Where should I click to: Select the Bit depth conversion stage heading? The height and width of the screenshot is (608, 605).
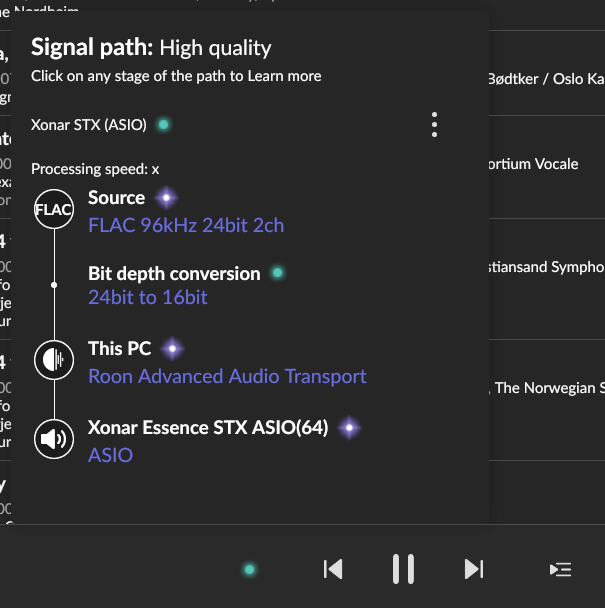click(174, 273)
